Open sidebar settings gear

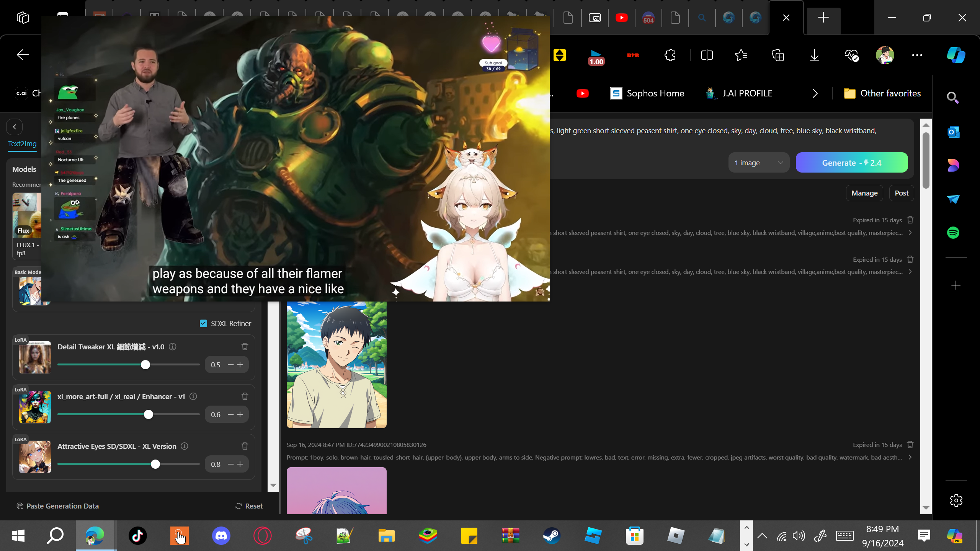point(956,500)
